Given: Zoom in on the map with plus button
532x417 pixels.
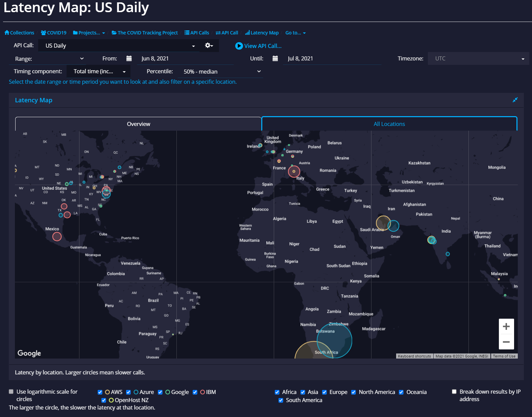Looking at the screenshot, I should (506, 327).
